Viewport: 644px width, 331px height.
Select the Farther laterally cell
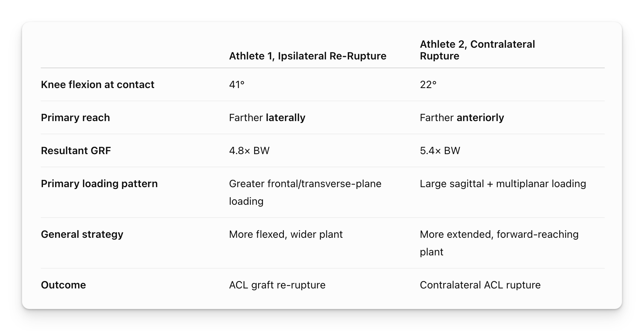(x=267, y=117)
